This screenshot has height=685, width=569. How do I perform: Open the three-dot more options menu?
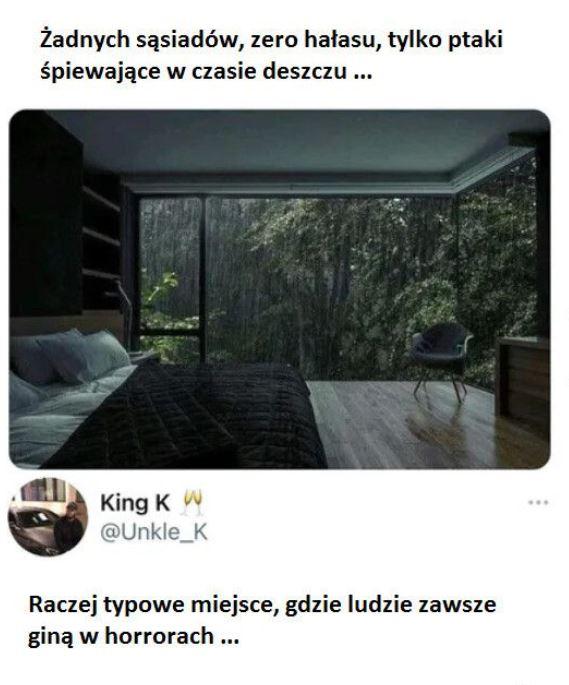coord(538,502)
